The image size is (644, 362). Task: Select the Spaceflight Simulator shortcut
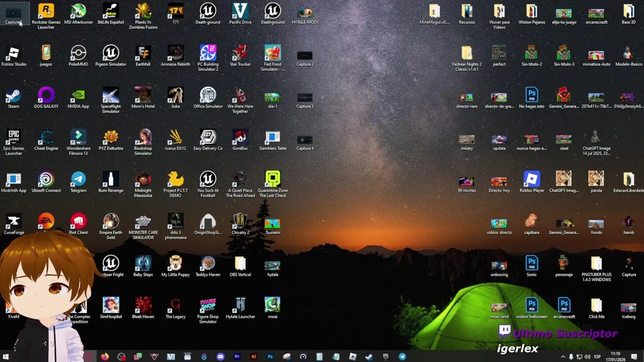(111, 100)
